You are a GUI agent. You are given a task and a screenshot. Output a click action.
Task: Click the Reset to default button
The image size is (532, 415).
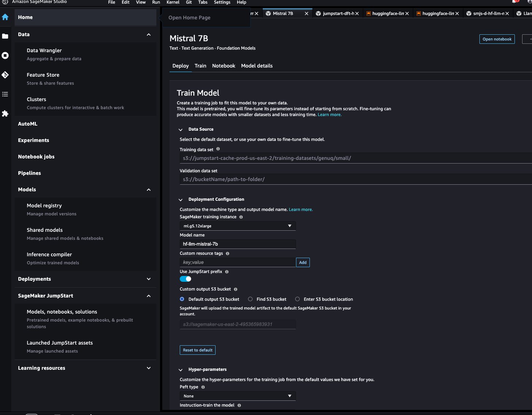(x=198, y=350)
